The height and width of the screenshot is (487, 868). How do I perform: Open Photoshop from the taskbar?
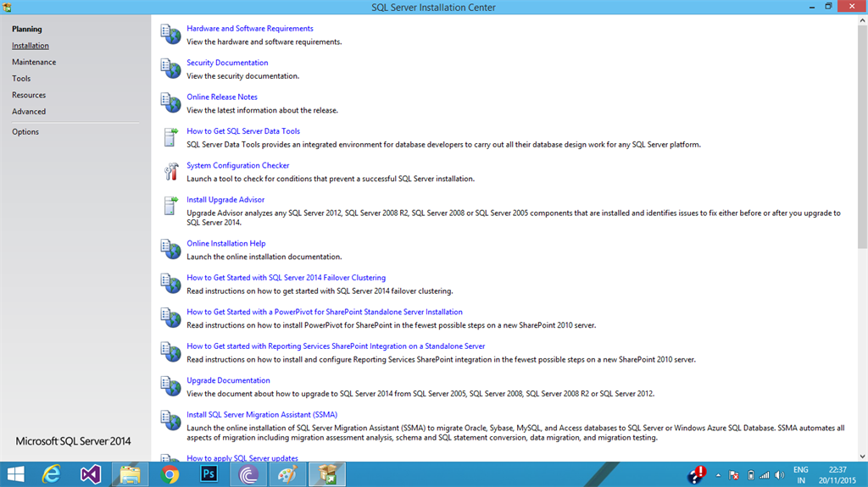[209, 474]
